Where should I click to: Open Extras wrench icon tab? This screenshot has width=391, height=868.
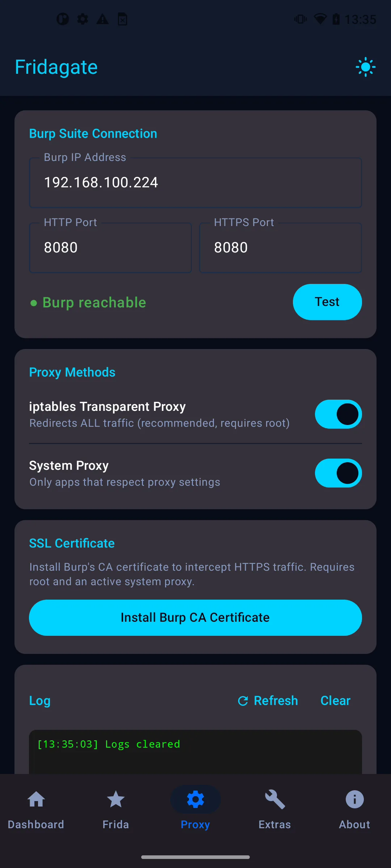pyautogui.click(x=275, y=810)
